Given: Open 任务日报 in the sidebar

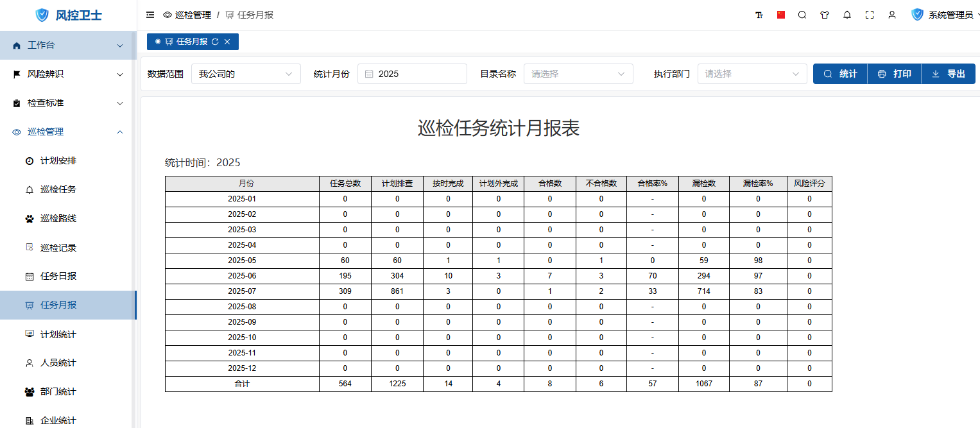Looking at the screenshot, I should point(58,276).
